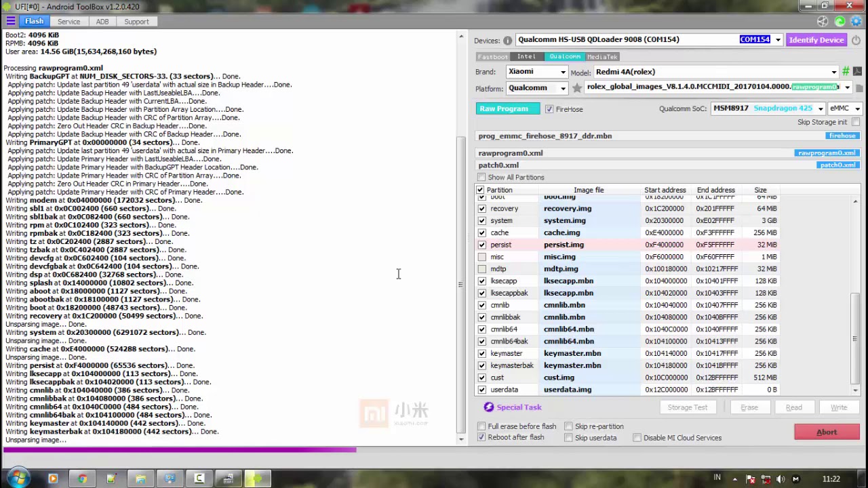
Task: Click the rawprogram0.xml tag label
Action: [826, 153]
